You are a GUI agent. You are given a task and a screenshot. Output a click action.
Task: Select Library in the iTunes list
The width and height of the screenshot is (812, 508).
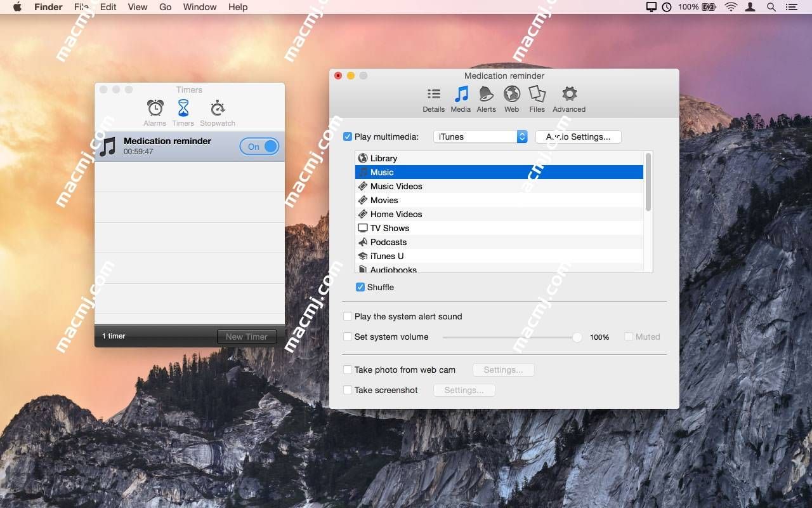click(499, 158)
